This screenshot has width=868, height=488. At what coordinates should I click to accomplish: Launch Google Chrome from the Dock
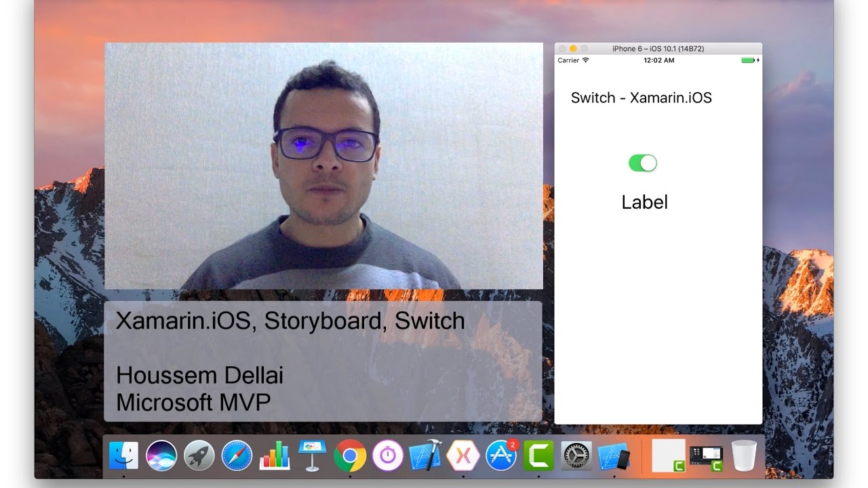pos(350,455)
